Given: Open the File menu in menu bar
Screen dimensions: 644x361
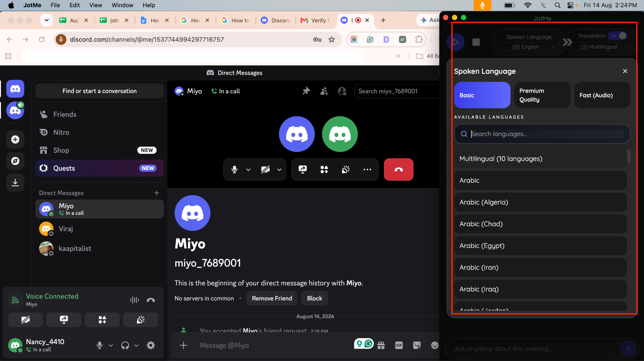Looking at the screenshot, I should click(x=55, y=5).
